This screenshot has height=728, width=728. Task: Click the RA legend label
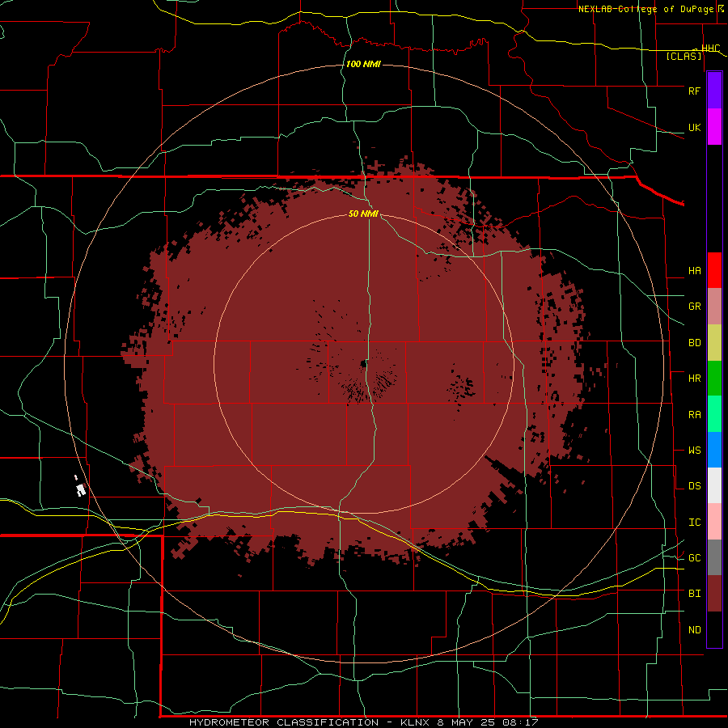click(x=694, y=415)
